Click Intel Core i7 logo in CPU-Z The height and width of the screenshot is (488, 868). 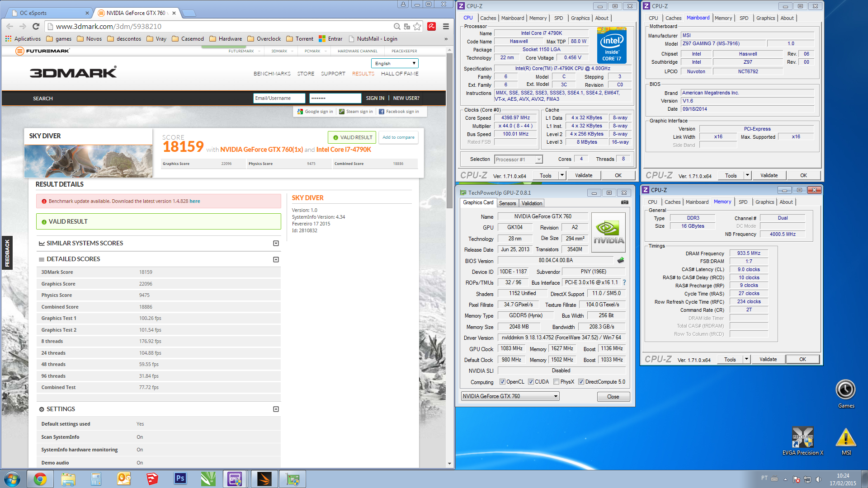(611, 46)
